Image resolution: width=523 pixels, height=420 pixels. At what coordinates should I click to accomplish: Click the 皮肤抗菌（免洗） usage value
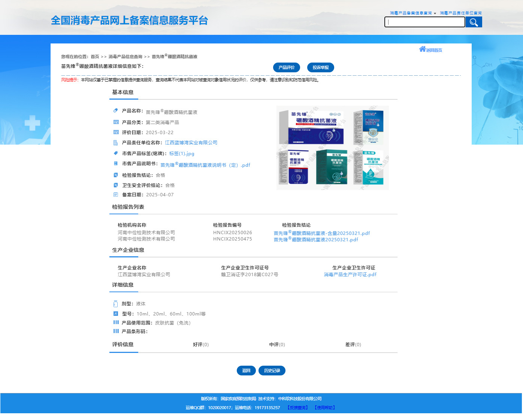tap(174, 323)
